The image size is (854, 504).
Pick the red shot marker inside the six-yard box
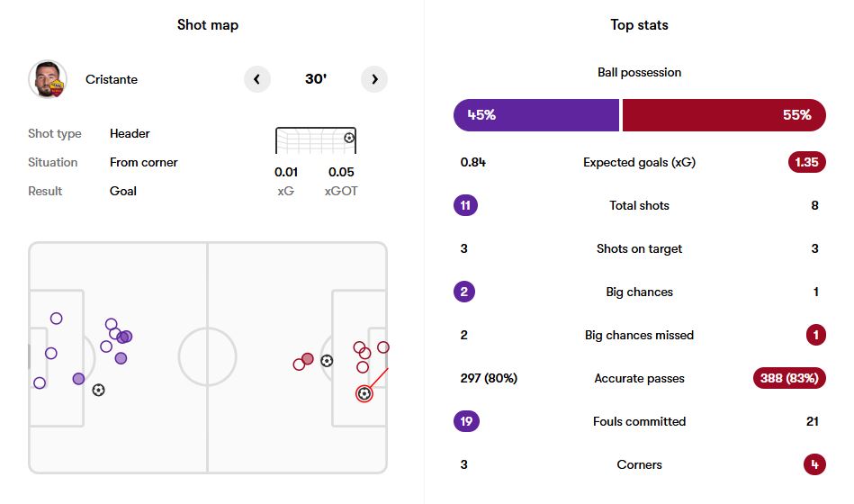383,347
